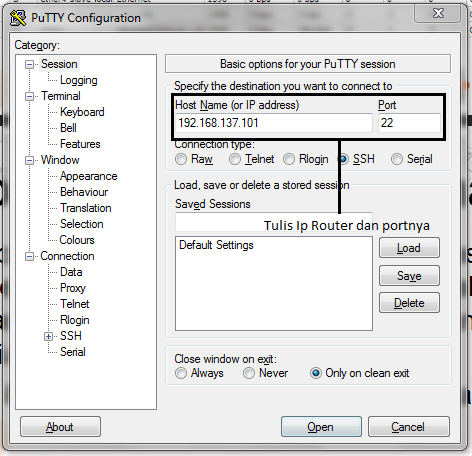Select Default Settings in sessions list
The image size is (472, 456).
click(216, 245)
